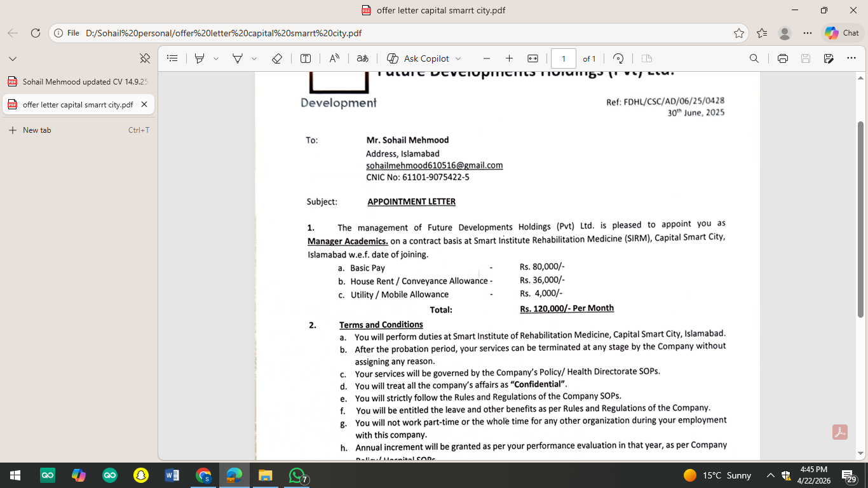Zoom out of the PDF
The width and height of the screenshot is (868, 488).
(x=487, y=58)
